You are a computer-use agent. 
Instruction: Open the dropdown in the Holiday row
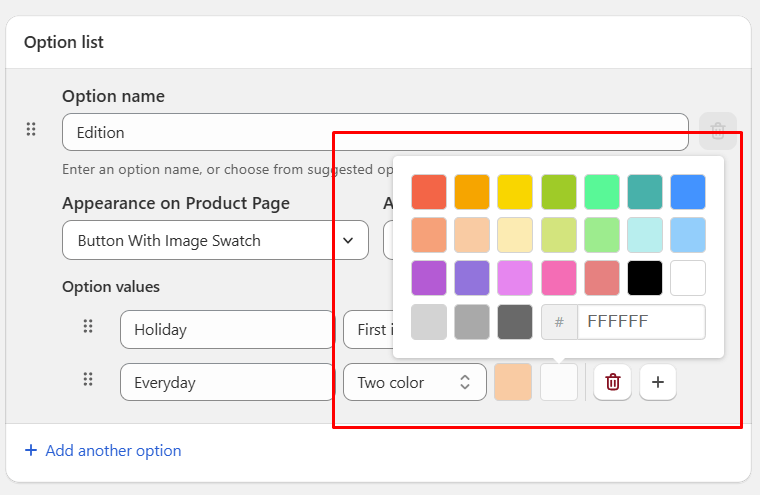[367, 329]
